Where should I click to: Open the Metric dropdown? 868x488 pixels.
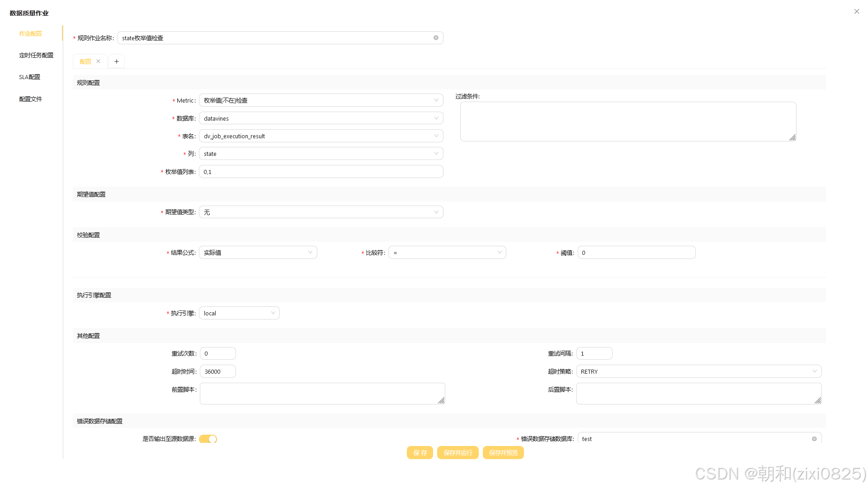point(321,100)
